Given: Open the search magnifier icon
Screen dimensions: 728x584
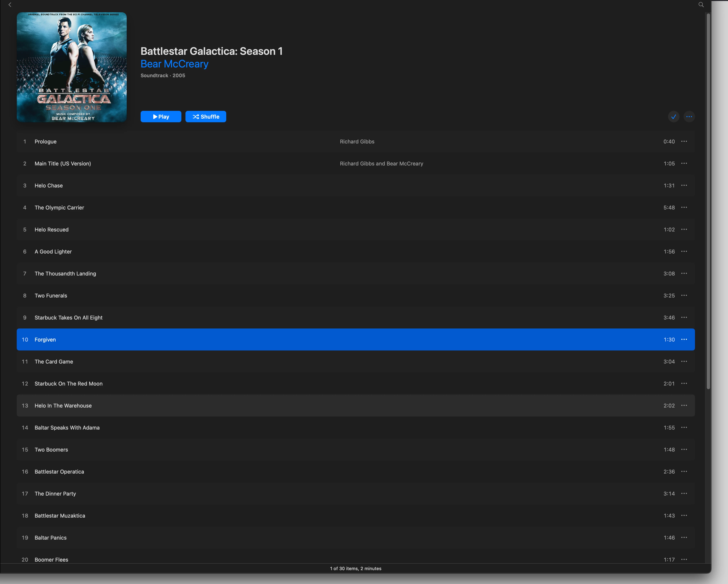Looking at the screenshot, I should (x=701, y=5).
